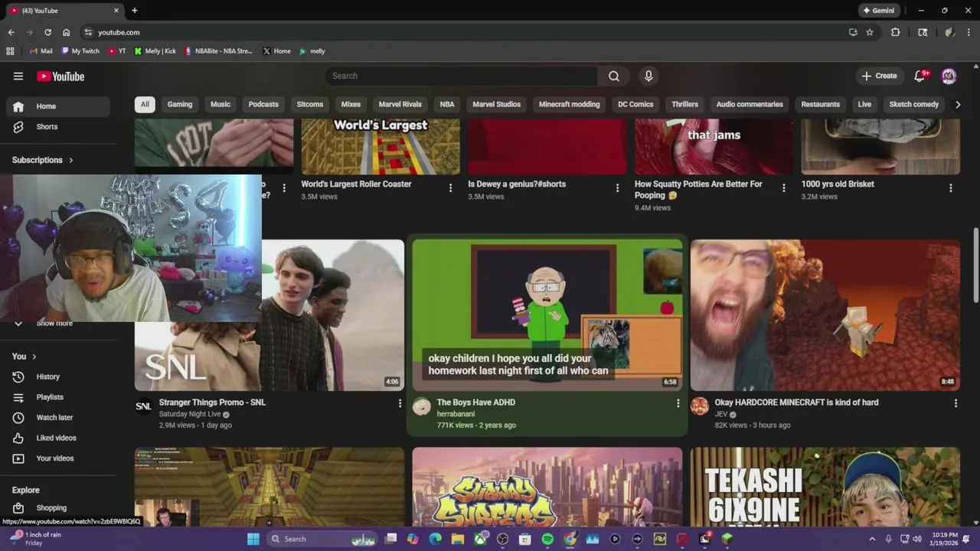Open Shorts in the sidebar

click(58, 126)
